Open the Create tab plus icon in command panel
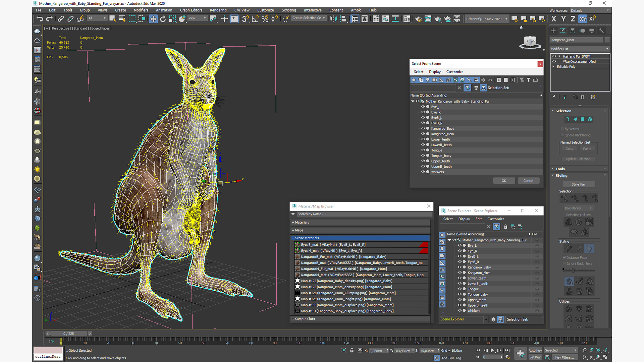The image size is (644, 362). 553,31
